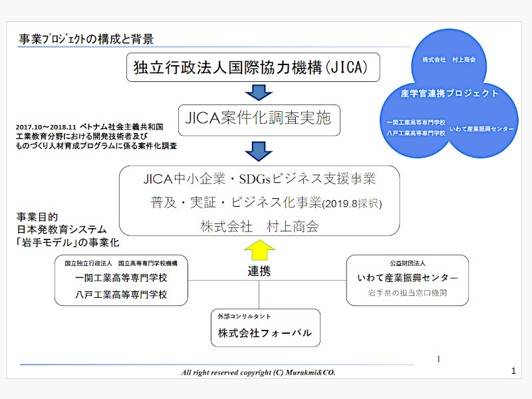Click いわて産業振興センター in the lower right box

point(408,278)
